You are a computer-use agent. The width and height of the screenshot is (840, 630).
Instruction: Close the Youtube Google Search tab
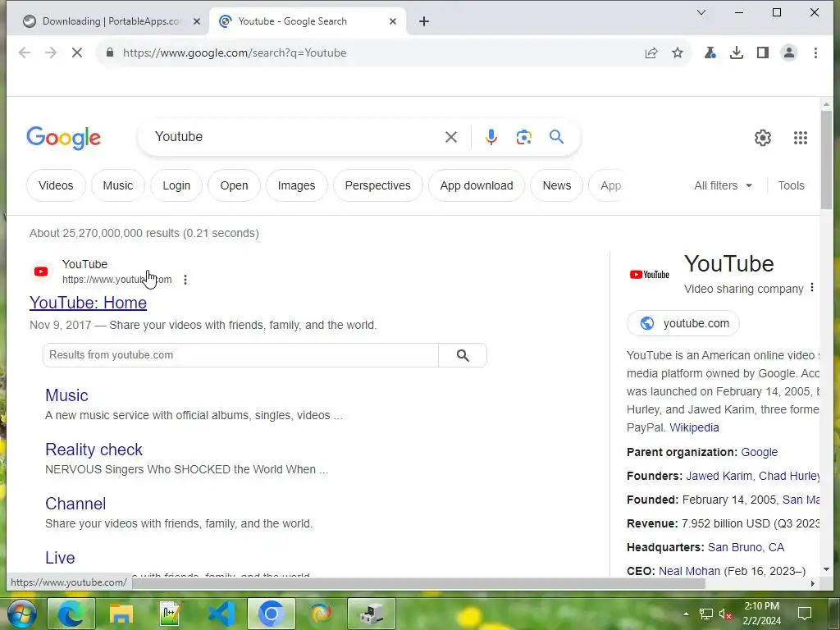[393, 21]
